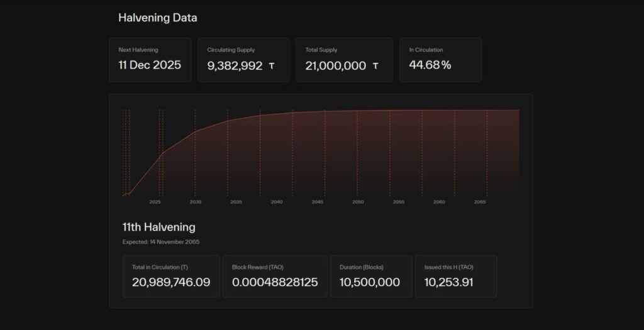Click the 2025 label on chart axis
This screenshot has width=644, height=330.
(x=155, y=202)
